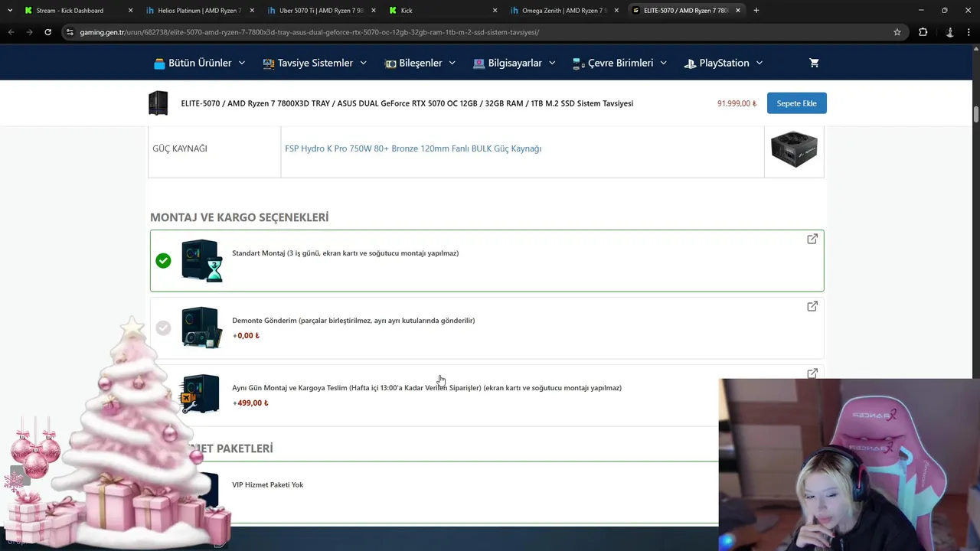This screenshot has width=980, height=551.
Task: Close the active ELITE-5070 tab
Action: tap(737, 11)
